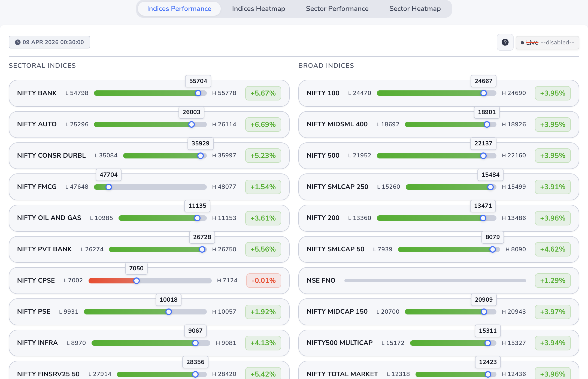This screenshot has width=588, height=379.
Task: Select the Indices Performance tab
Action: [x=179, y=8]
